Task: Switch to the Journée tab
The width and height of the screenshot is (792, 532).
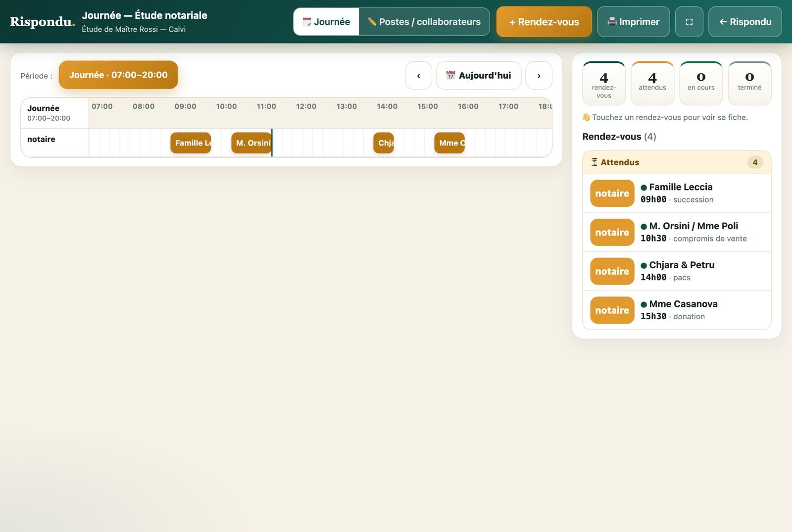Action: 326,22
